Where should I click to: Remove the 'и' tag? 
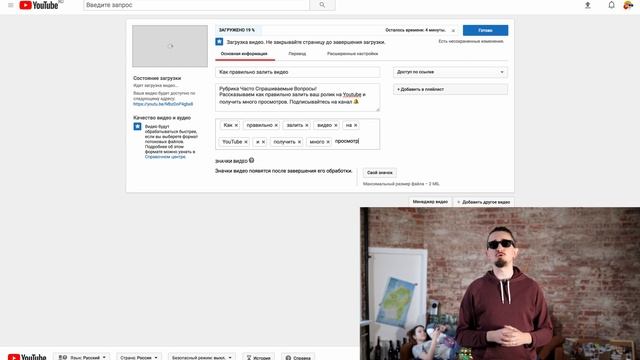tap(263, 142)
